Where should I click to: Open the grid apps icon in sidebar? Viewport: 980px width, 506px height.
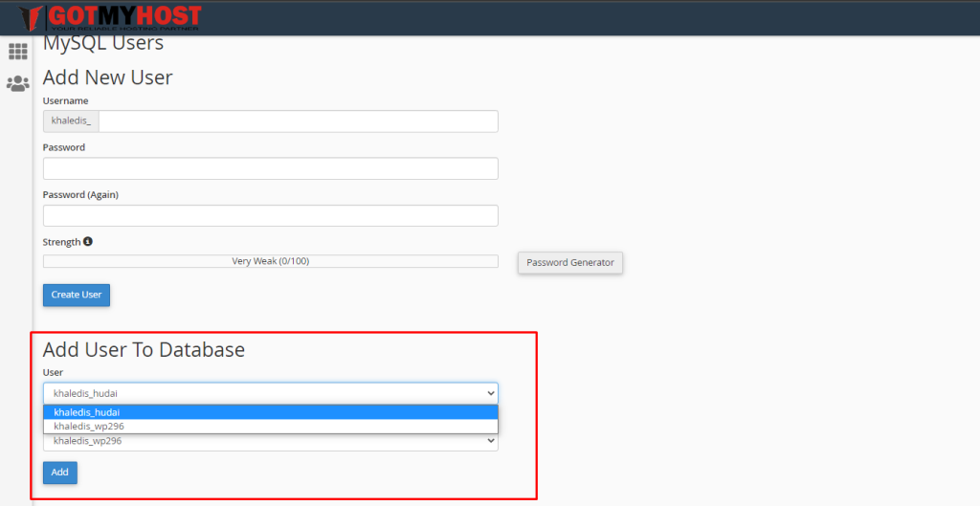[x=18, y=52]
